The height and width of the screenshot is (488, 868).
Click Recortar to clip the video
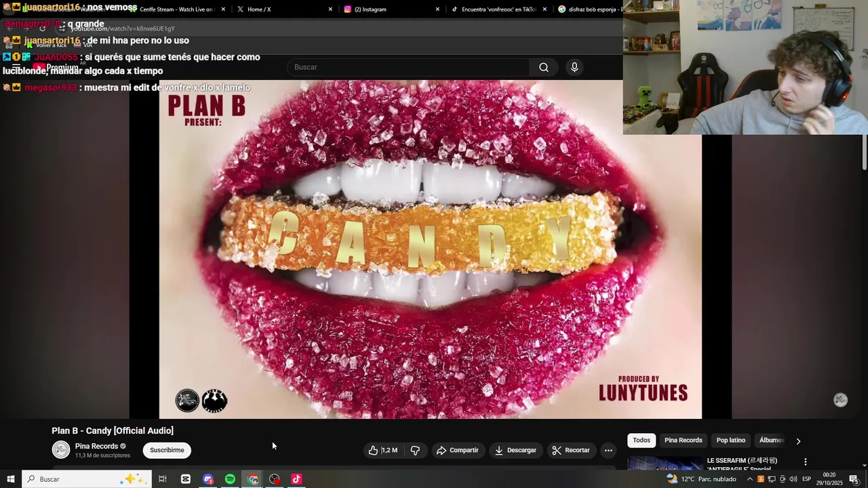[571, 450]
